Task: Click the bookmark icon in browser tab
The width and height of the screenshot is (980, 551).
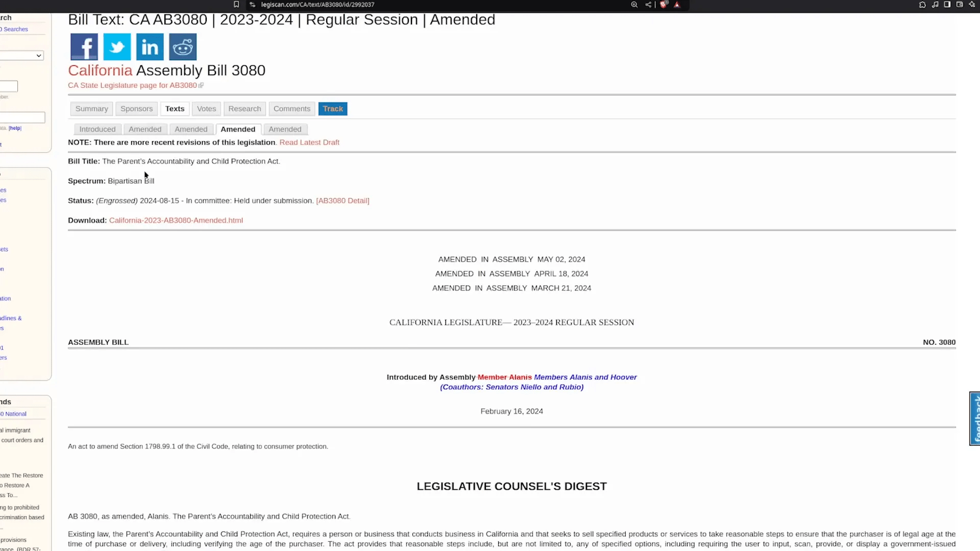Action: click(x=236, y=6)
